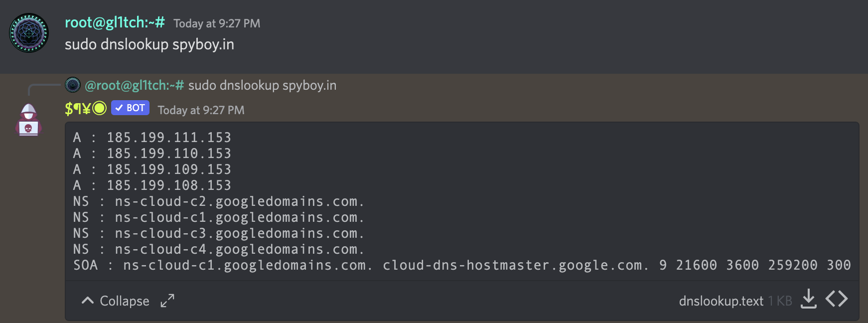Click the small avatar in reply preview
868x323 pixels.
coord(73,85)
